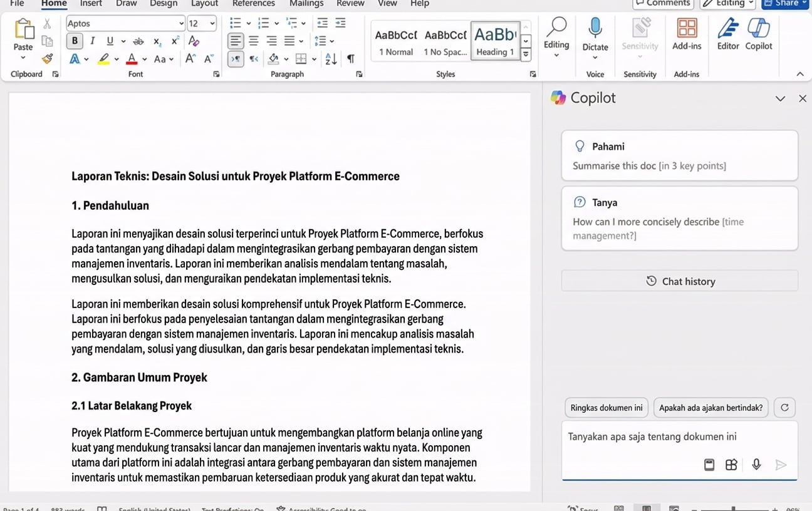Open the Review menu

click(350, 3)
